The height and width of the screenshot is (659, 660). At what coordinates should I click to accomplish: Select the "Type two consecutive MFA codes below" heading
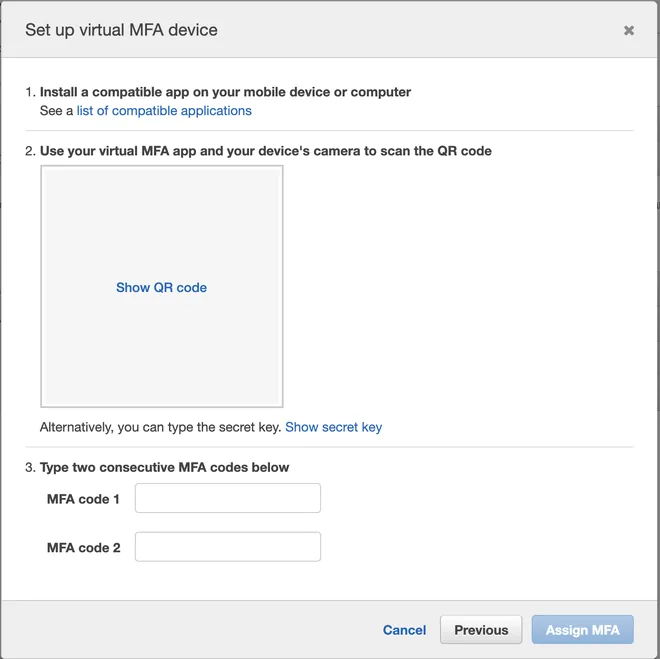(x=164, y=468)
